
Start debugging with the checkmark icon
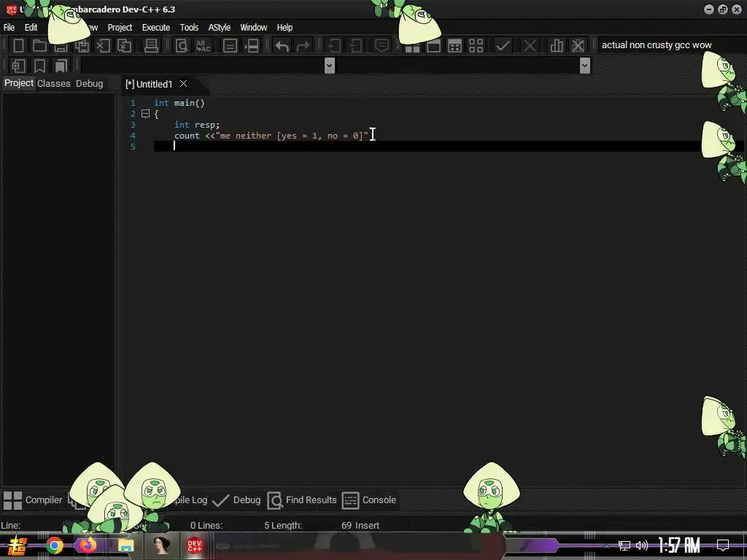503,46
